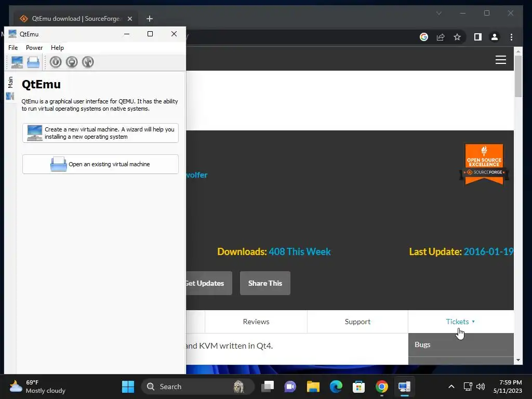Select Bugs from the Tickets menu
This screenshot has width=532, height=399.
pyautogui.click(x=461, y=345)
